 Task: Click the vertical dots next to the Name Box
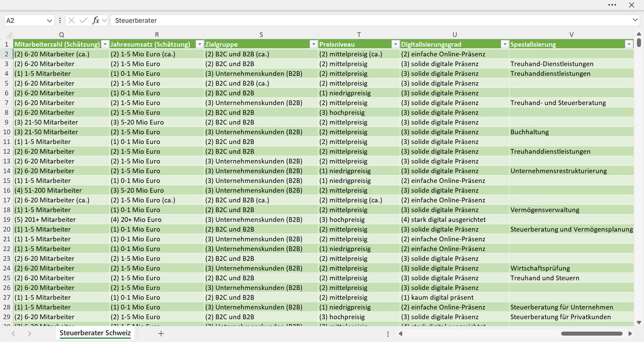60,21
